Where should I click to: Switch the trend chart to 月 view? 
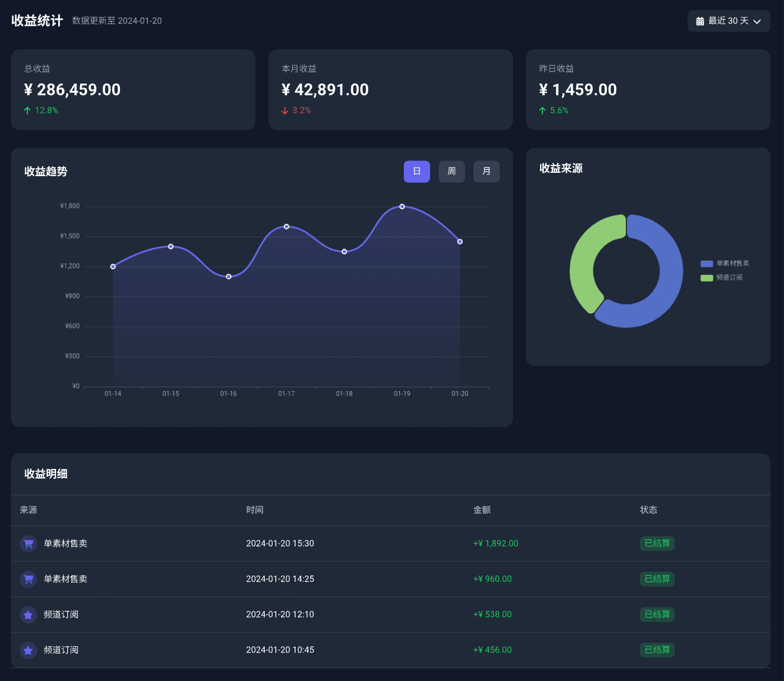coord(486,172)
